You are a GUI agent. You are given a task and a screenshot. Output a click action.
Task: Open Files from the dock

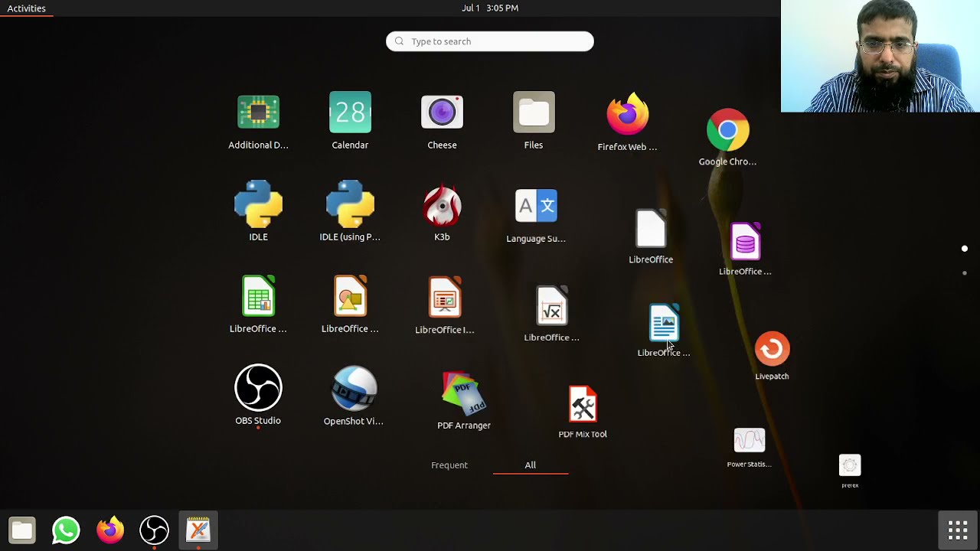tap(22, 530)
